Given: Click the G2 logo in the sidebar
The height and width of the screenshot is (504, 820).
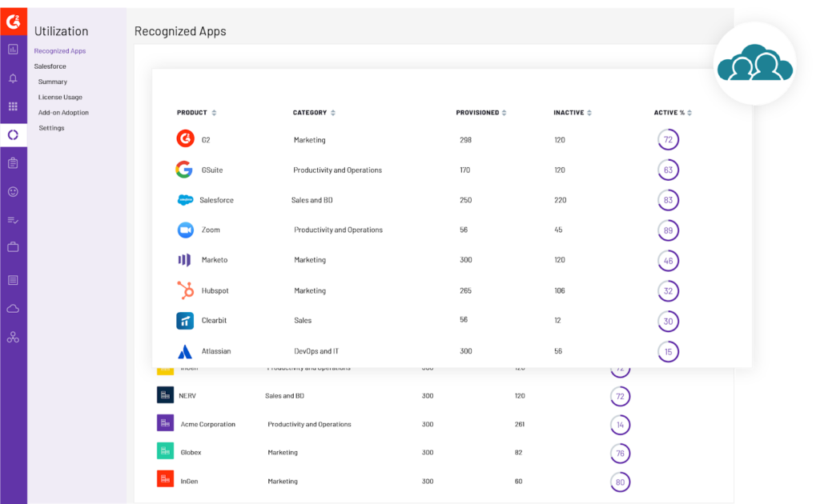Looking at the screenshot, I should 13,21.
